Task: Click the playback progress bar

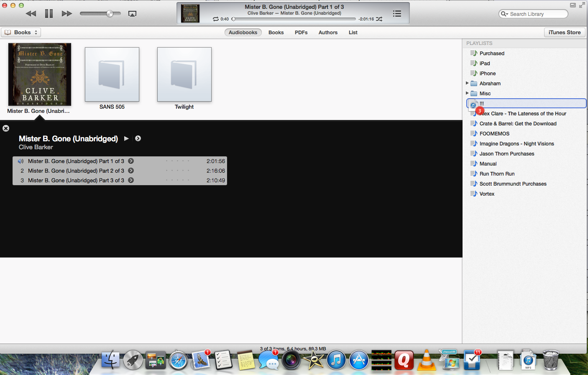Action: 294,19
